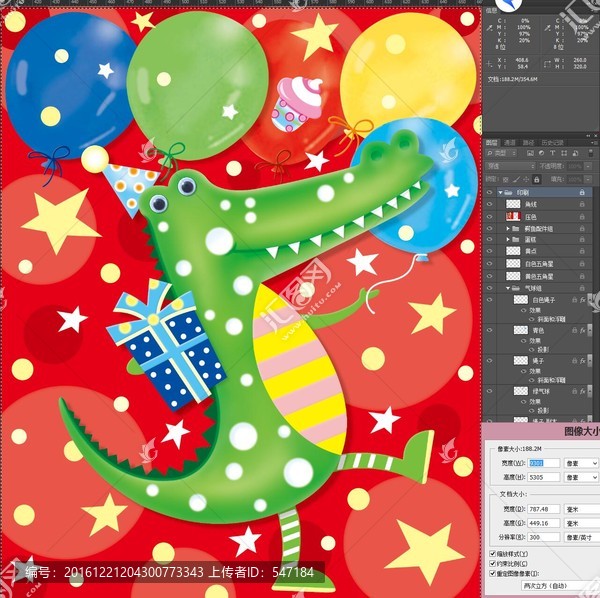The image size is (600, 598).
Task: Click fx icon on 白色绳子 layer
Action: coord(583,300)
